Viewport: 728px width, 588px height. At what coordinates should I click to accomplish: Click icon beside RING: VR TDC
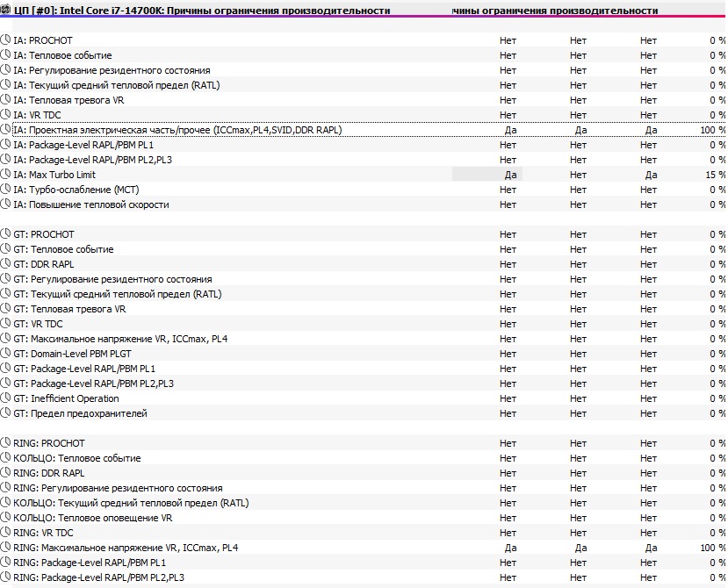(5, 532)
